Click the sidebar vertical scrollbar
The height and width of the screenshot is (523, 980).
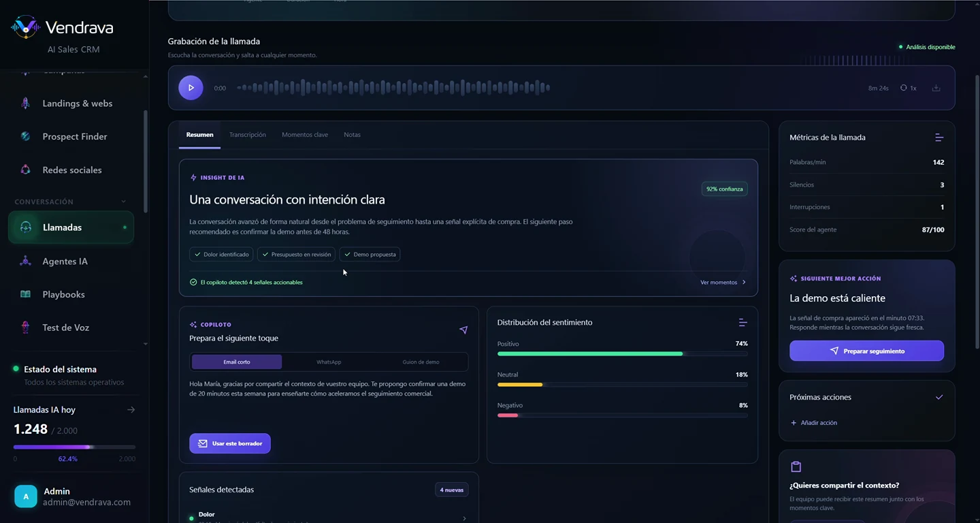point(144,162)
